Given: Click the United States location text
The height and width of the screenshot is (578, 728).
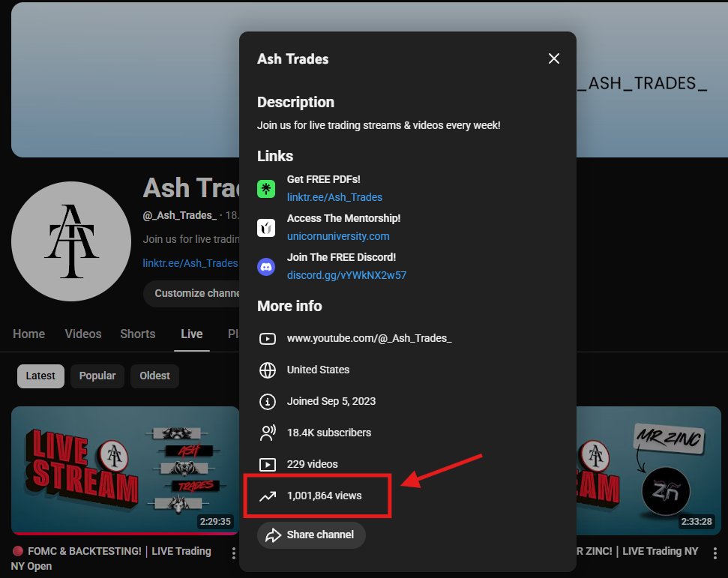Looking at the screenshot, I should [x=318, y=370].
